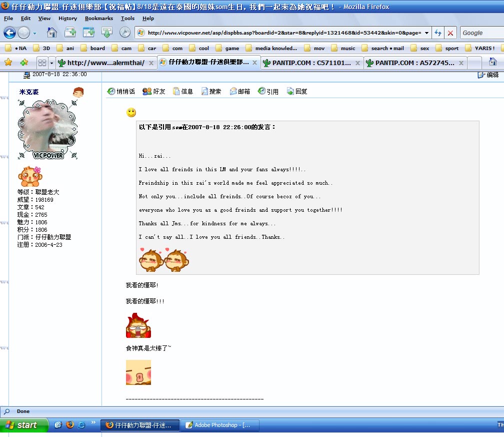Click the house icon right of the tabs
Viewport: 504px width, 437px height.
493,62
